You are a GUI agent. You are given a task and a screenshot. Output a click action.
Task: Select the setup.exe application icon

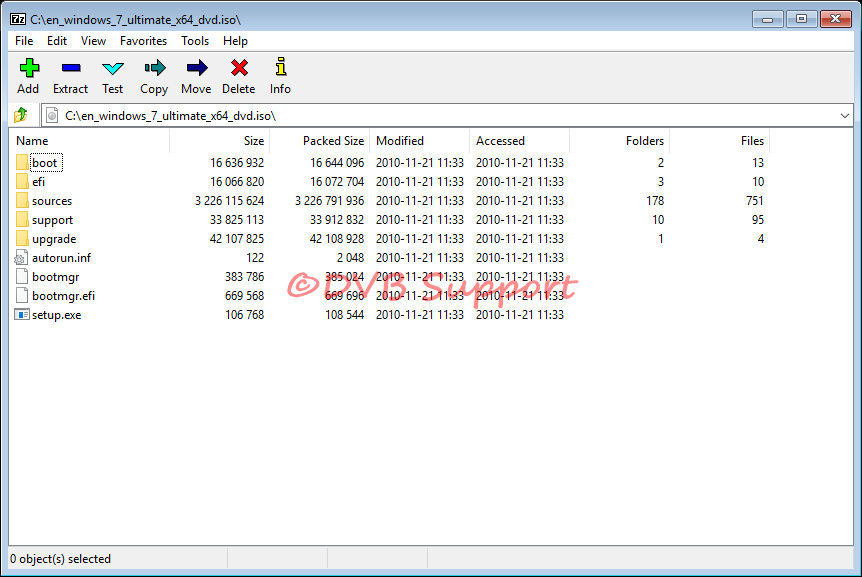[x=22, y=314]
